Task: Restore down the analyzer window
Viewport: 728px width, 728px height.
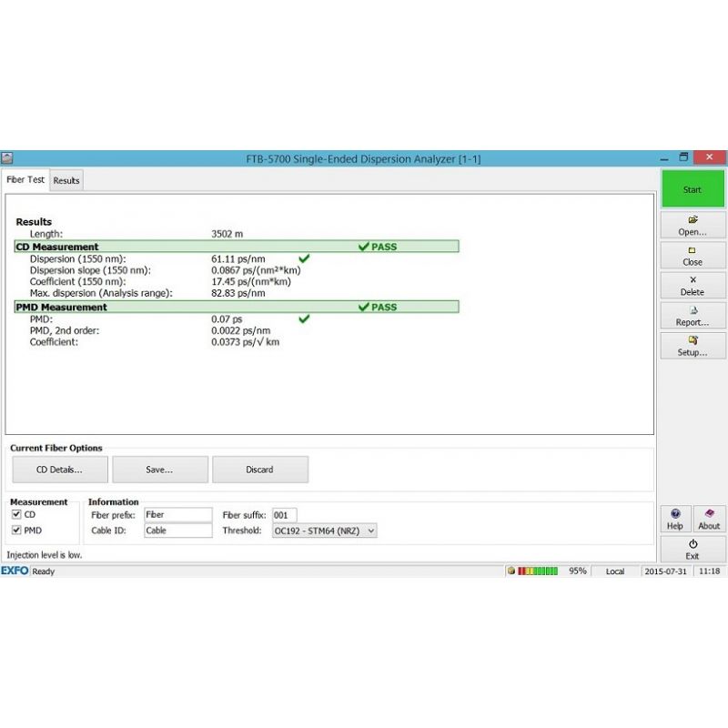Action: coord(683,157)
